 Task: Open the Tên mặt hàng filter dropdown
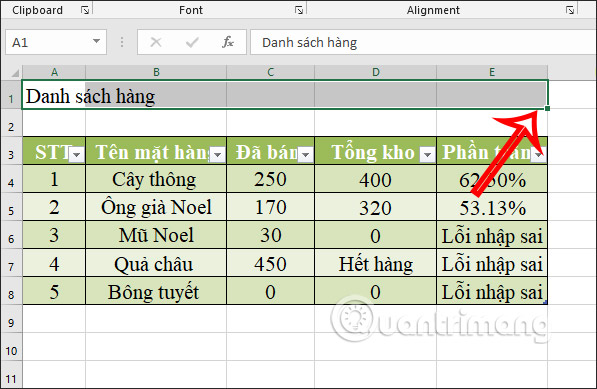click(218, 155)
